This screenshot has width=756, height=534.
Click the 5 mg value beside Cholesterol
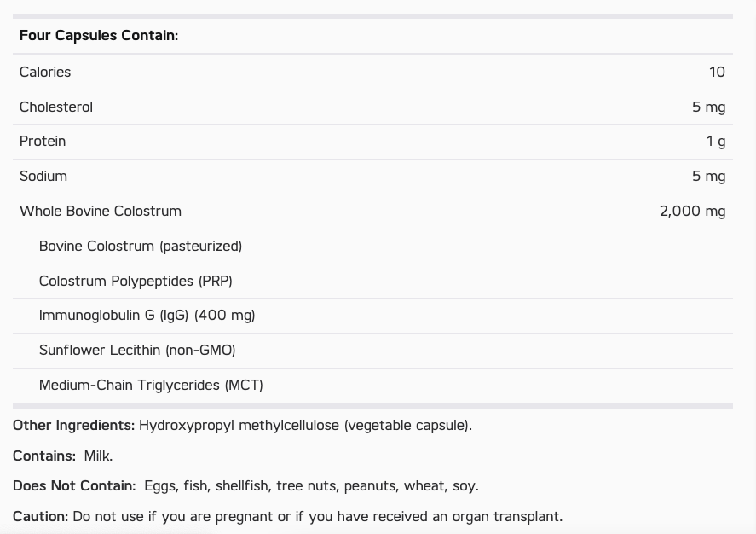[x=708, y=107]
